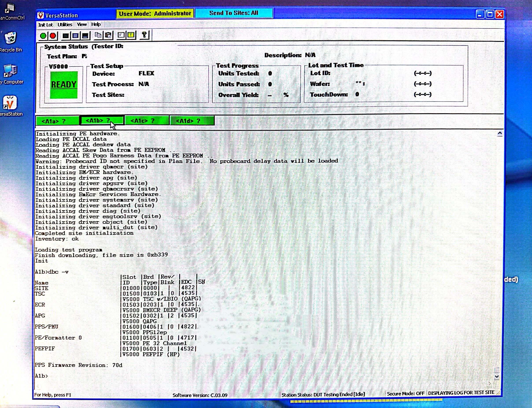
Task: Open the Init Lot menu
Action: pos(45,25)
